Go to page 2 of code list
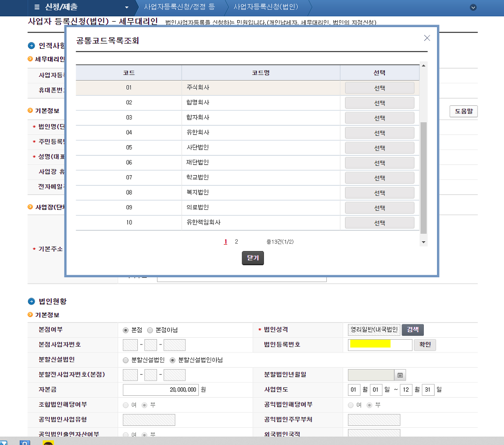The height and width of the screenshot is (445, 504). coord(236,242)
